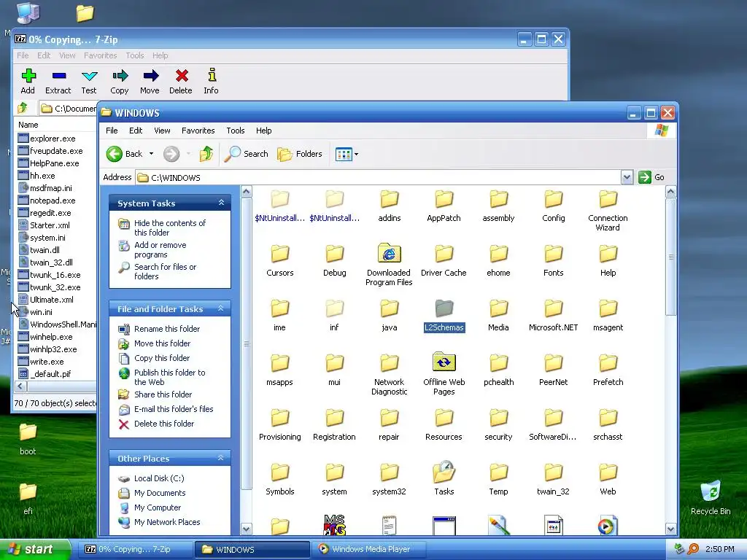Viewport: 747px width, 560px height.
Task: Click the Start button
Action: tap(35, 550)
